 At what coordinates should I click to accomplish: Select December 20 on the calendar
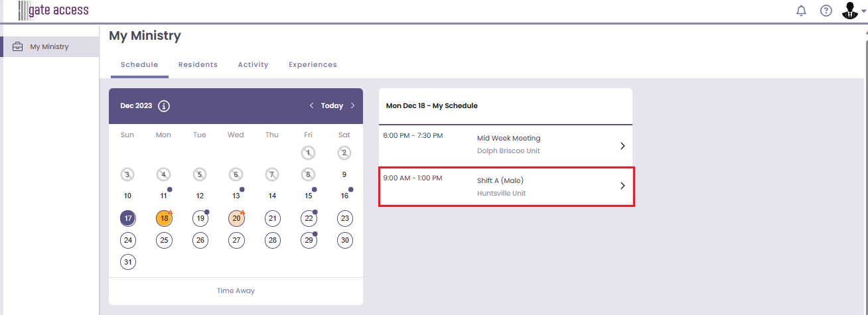click(x=236, y=218)
